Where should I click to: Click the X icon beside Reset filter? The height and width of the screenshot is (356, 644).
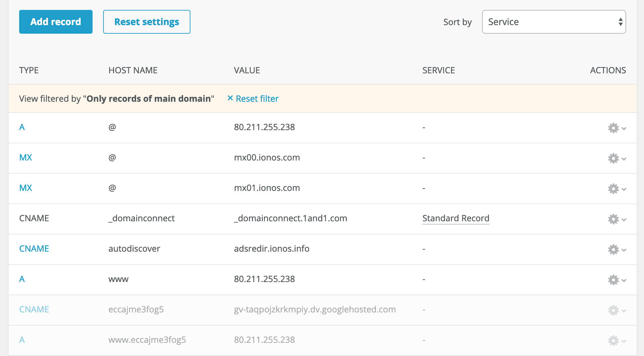click(230, 98)
